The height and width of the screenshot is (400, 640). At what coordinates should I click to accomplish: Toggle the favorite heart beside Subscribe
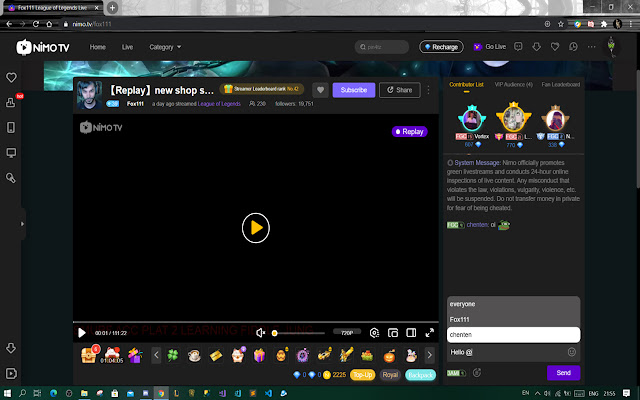coord(320,90)
